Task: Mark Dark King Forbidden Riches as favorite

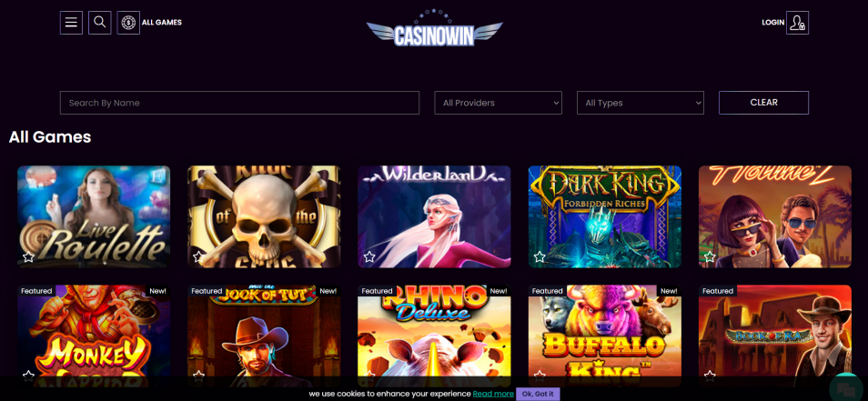Action: pyautogui.click(x=540, y=256)
